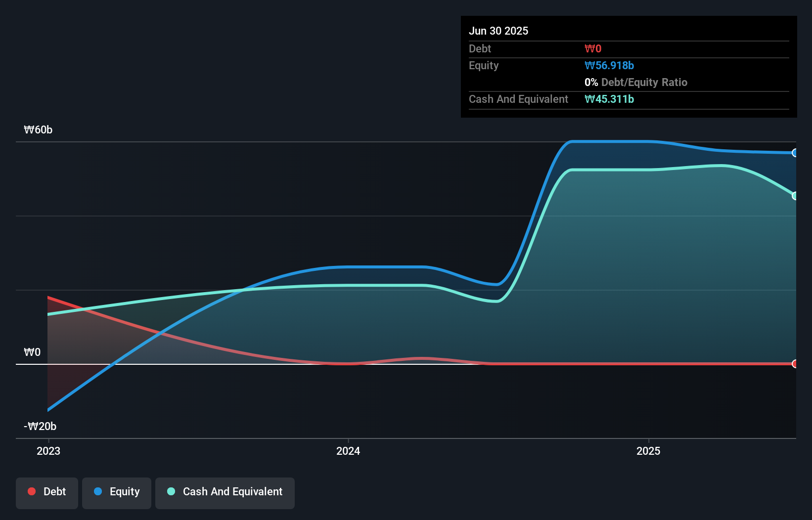
Task: Click the Debt row label in tooltip
Action: (480, 48)
